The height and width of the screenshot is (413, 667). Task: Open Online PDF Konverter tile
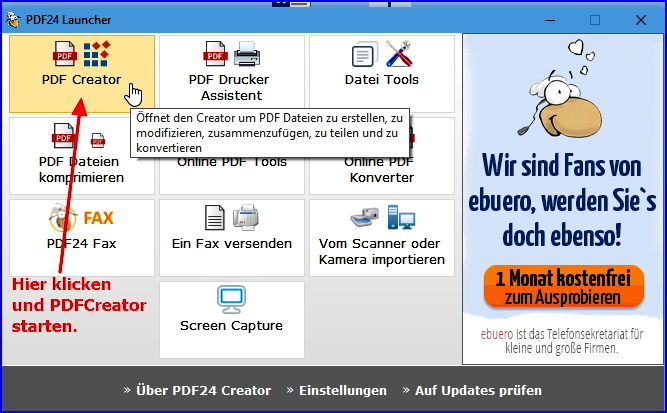tap(382, 175)
